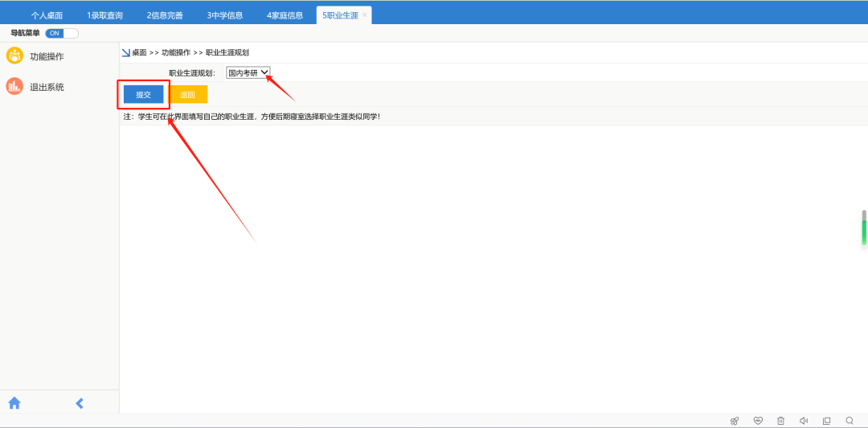Close the 5职业生涯 tab
868x428 pixels.
point(365,15)
